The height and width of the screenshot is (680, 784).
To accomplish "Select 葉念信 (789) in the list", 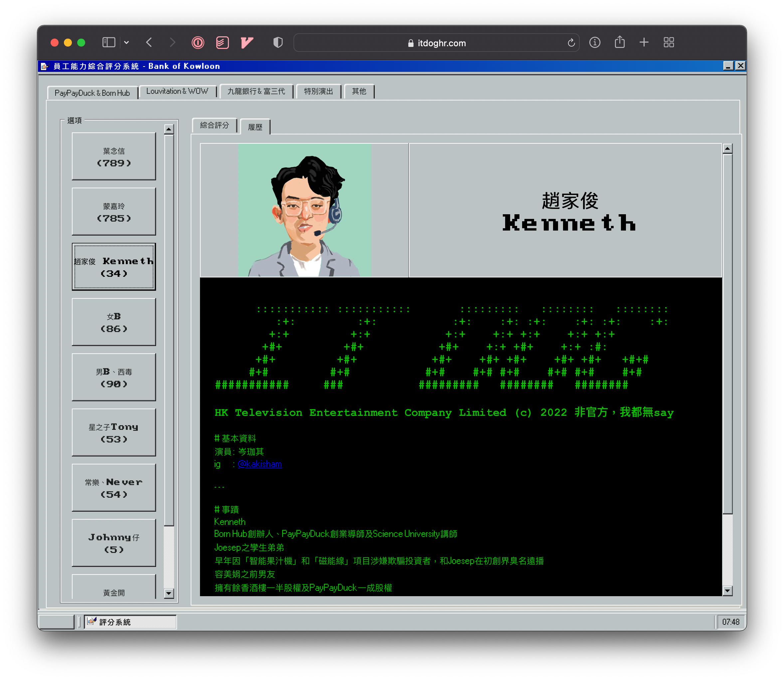I will tap(114, 156).
